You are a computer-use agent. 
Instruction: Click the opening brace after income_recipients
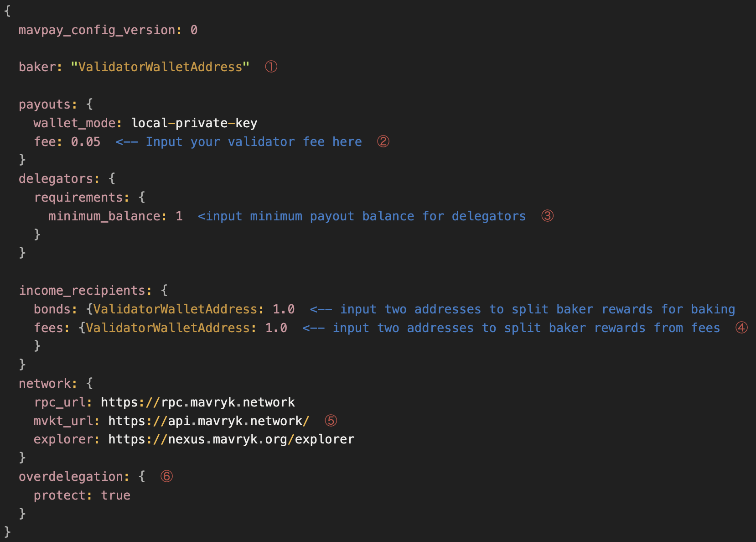click(x=164, y=291)
